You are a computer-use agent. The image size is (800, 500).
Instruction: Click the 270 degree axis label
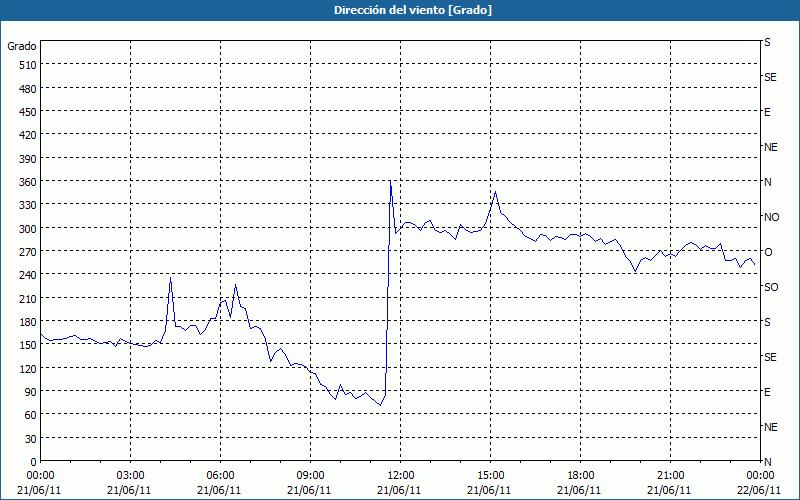point(28,252)
